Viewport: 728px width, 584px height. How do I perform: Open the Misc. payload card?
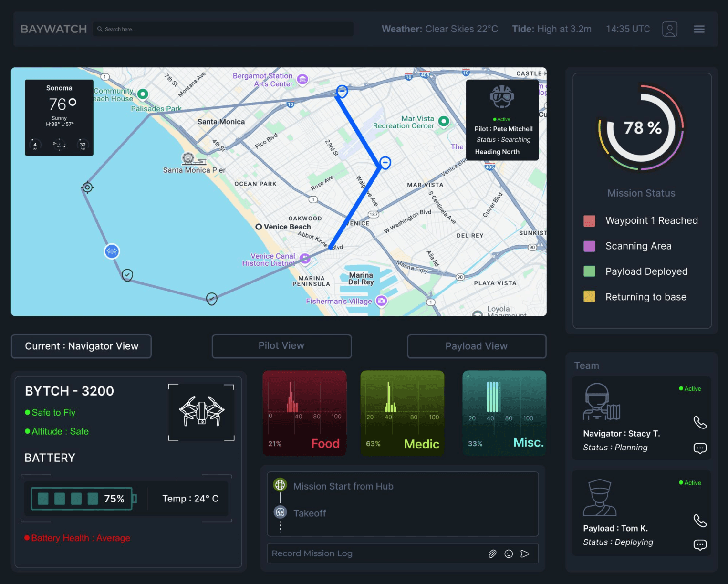504,413
